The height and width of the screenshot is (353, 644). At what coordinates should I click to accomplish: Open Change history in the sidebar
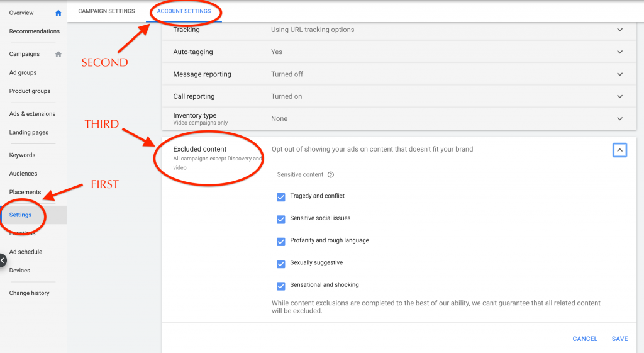coord(29,293)
